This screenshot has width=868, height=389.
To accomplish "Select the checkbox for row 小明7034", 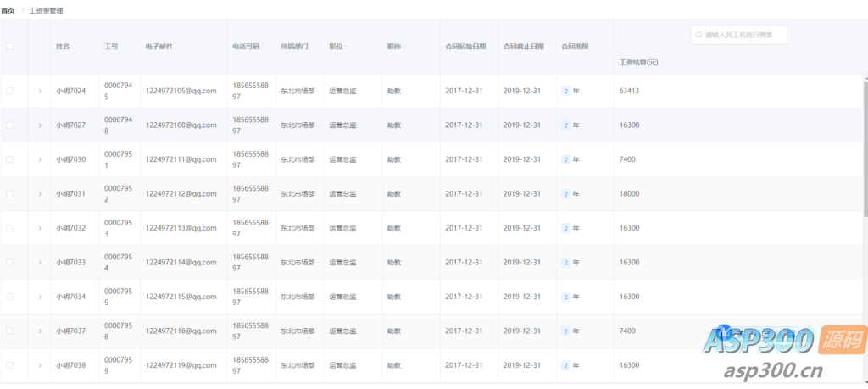I will click(10, 297).
